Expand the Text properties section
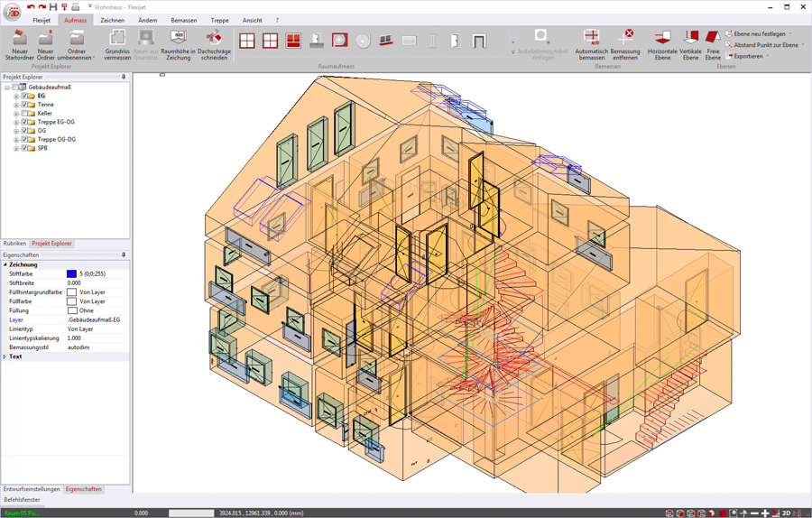 pyautogui.click(x=5, y=356)
